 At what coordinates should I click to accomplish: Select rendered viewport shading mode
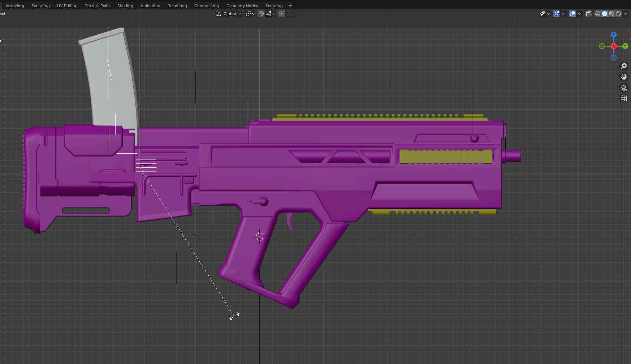pyautogui.click(x=618, y=14)
